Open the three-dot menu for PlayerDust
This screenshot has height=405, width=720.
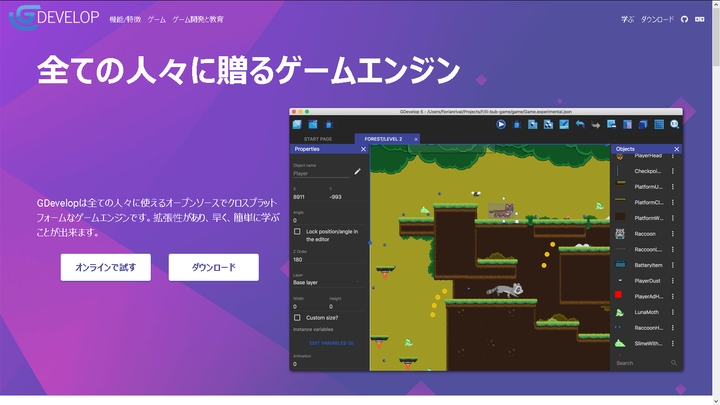tap(673, 281)
